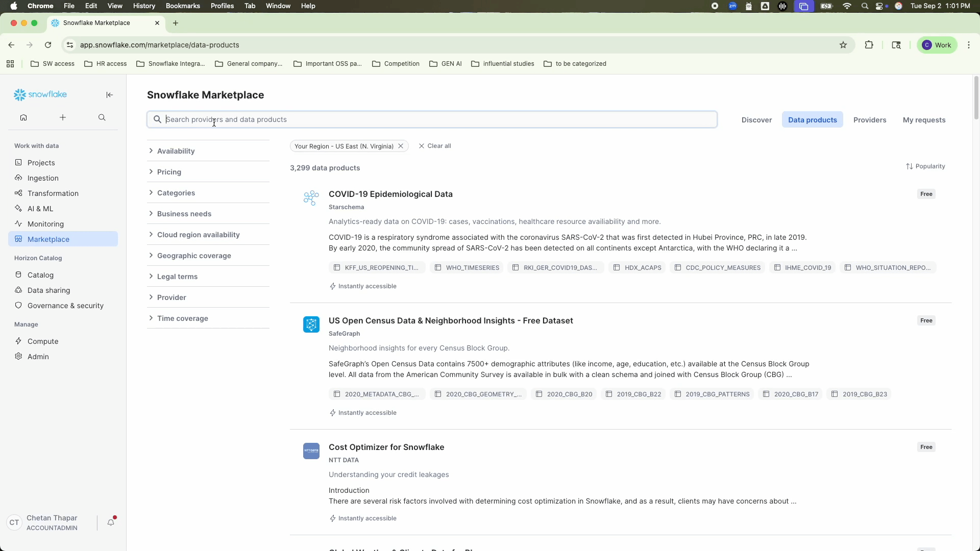This screenshot has width=980, height=551.
Task: Expand the Geographic coverage filter
Action: (193, 256)
